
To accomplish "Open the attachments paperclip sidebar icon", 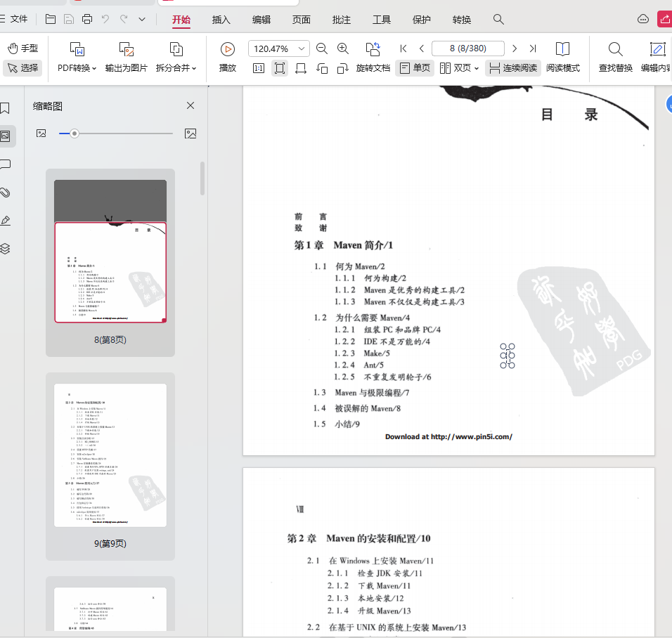I will tap(6, 193).
